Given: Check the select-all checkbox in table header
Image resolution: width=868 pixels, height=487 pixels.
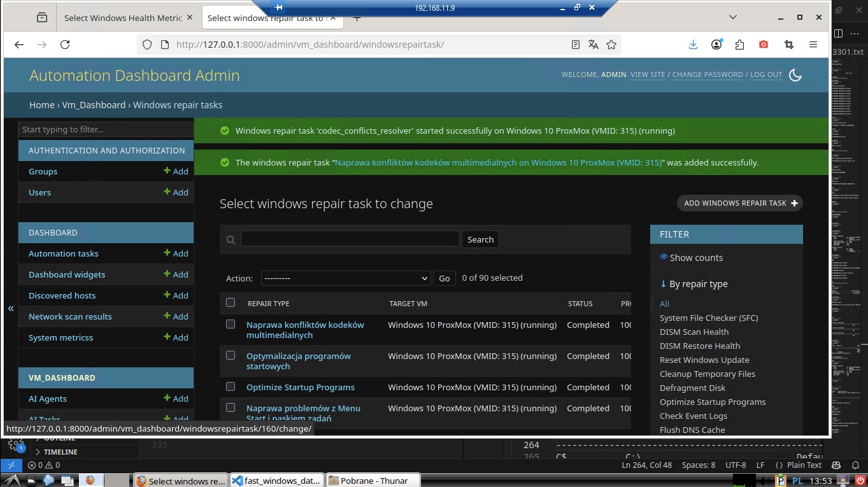Looking at the screenshot, I should coord(231,303).
